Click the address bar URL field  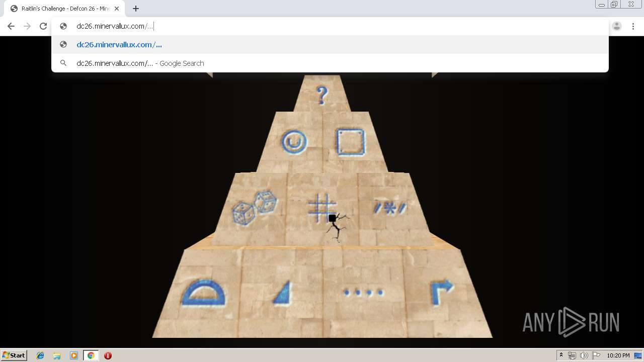(x=330, y=26)
